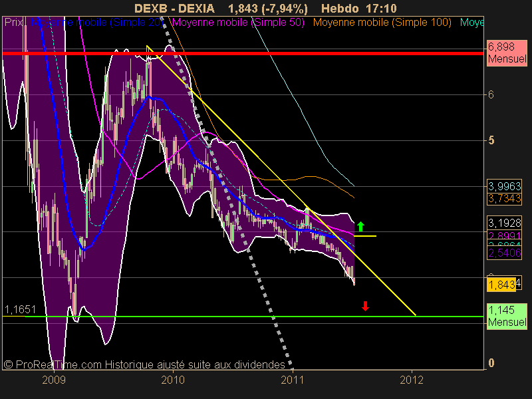Click the magenta 2,8991 value label

504,235
